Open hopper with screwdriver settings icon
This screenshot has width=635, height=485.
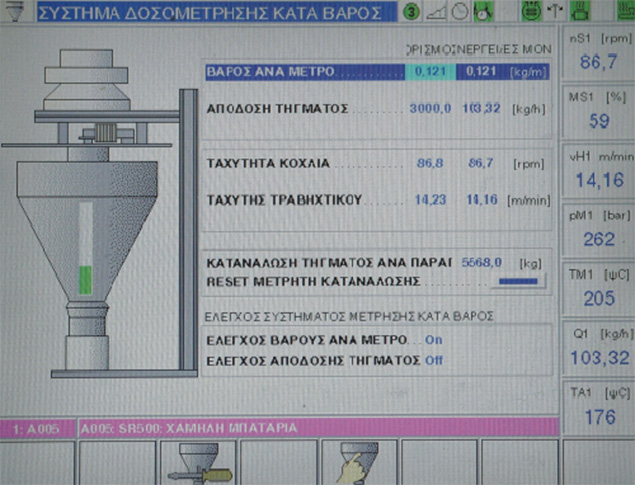coord(198,462)
